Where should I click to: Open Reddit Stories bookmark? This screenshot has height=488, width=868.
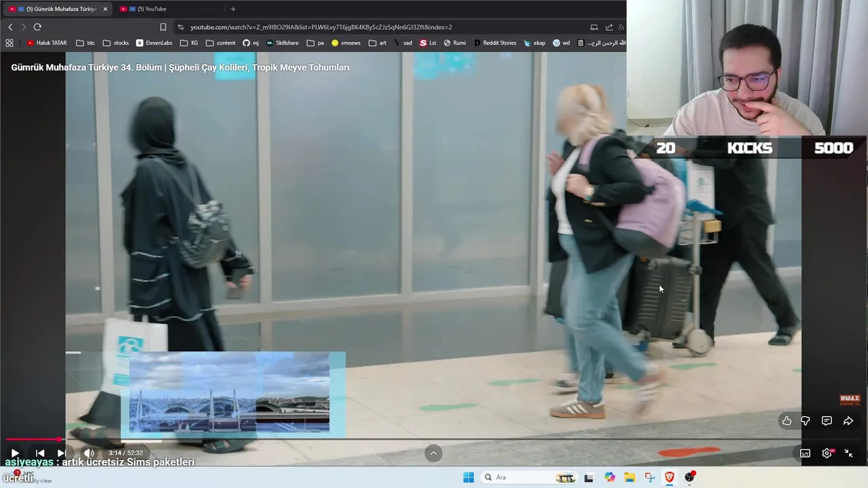pos(495,43)
